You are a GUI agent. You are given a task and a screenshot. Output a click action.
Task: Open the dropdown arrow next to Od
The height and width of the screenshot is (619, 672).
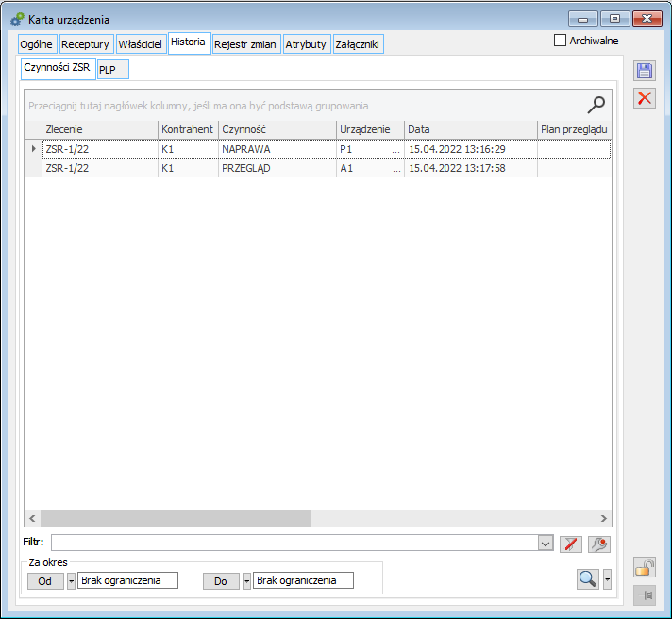(x=72, y=581)
